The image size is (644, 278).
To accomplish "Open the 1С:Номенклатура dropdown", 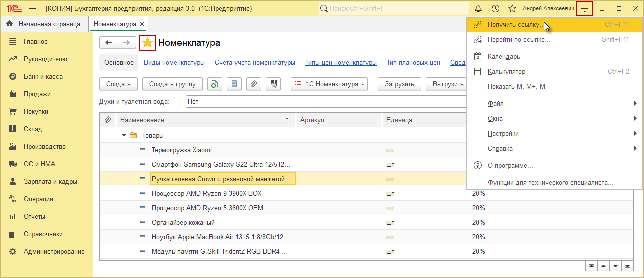I will point(329,84).
